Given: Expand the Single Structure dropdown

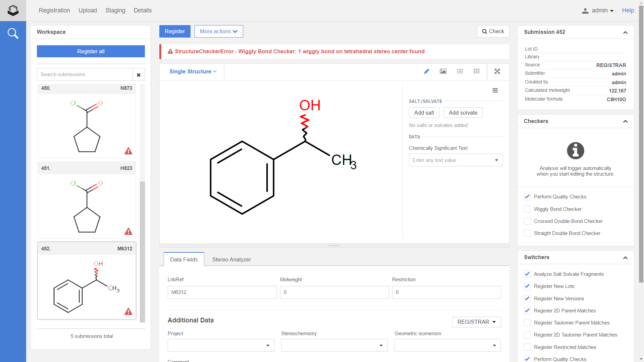Looking at the screenshot, I should click(x=193, y=72).
